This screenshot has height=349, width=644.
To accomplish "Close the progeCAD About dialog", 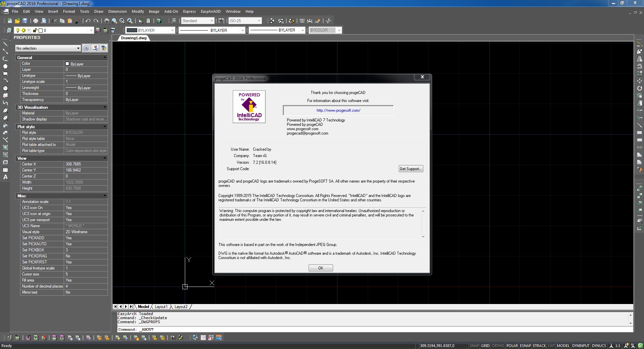I will (x=422, y=77).
